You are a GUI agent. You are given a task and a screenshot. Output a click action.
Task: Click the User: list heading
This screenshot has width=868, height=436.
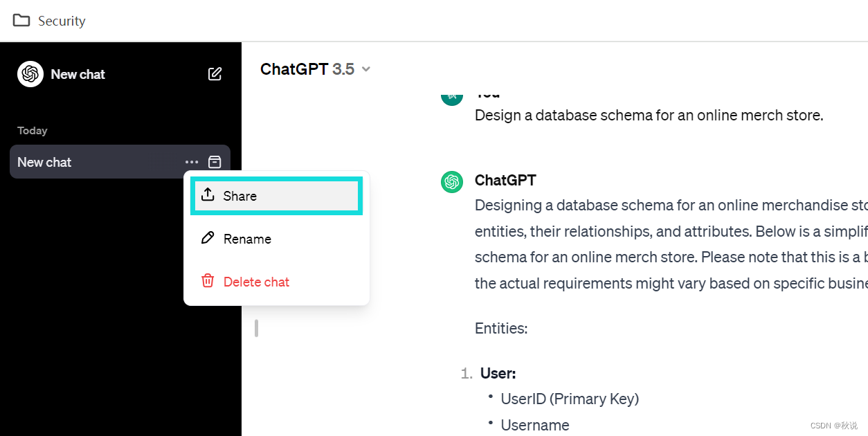[x=498, y=373]
